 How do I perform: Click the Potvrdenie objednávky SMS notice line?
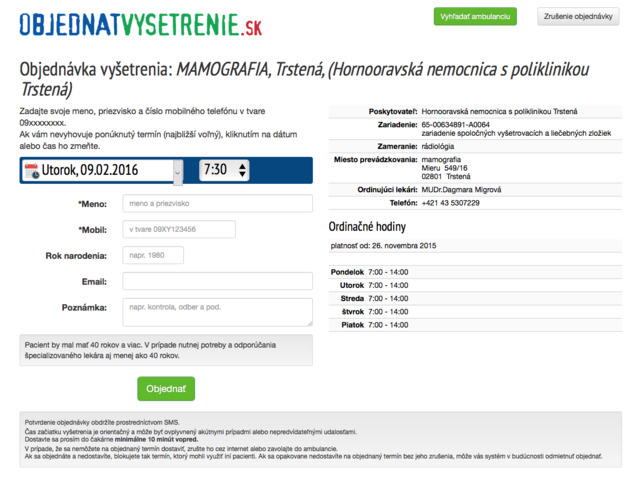(102, 423)
